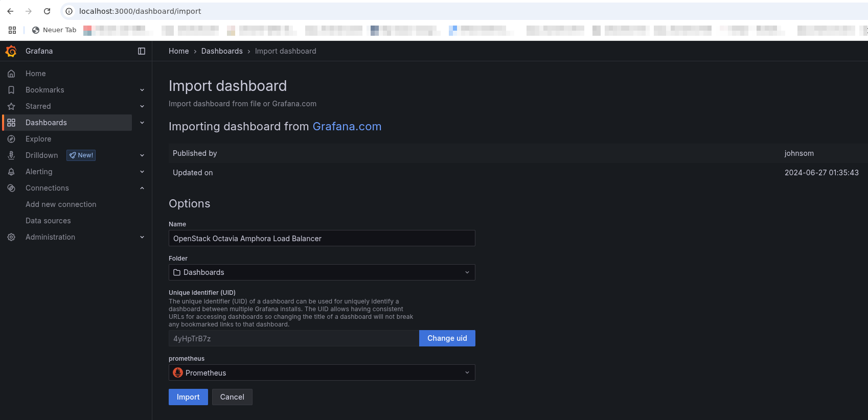Click the publisher name johnsom

tap(799, 153)
